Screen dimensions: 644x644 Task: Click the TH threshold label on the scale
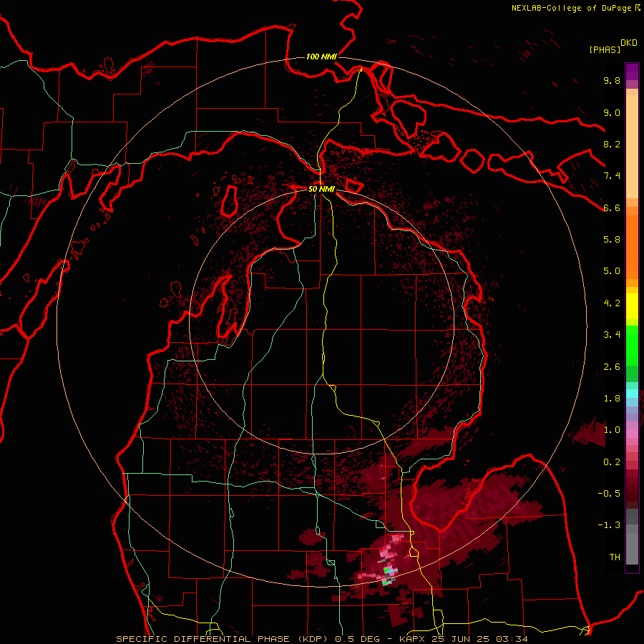615,557
